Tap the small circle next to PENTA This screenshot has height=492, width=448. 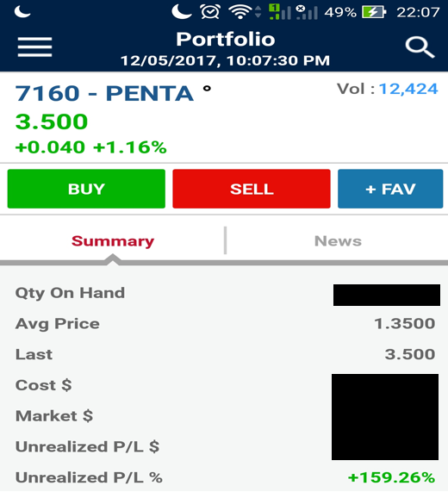207,89
